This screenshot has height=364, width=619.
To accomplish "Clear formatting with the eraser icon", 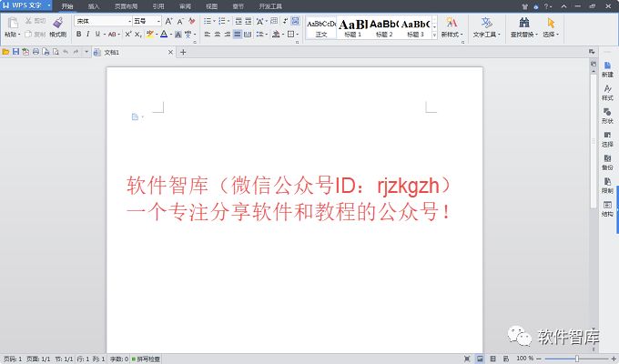I will (192, 21).
